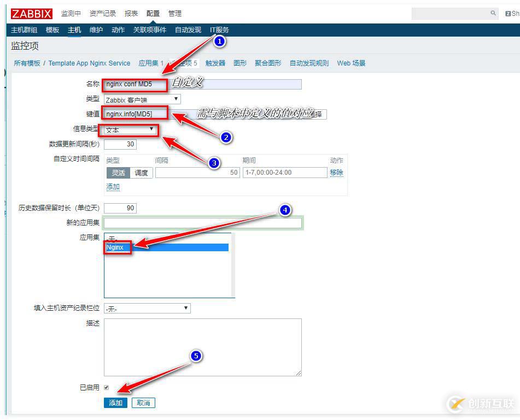The image size is (520, 420).
Task: Open the Web 场景 link
Action: pos(351,63)
